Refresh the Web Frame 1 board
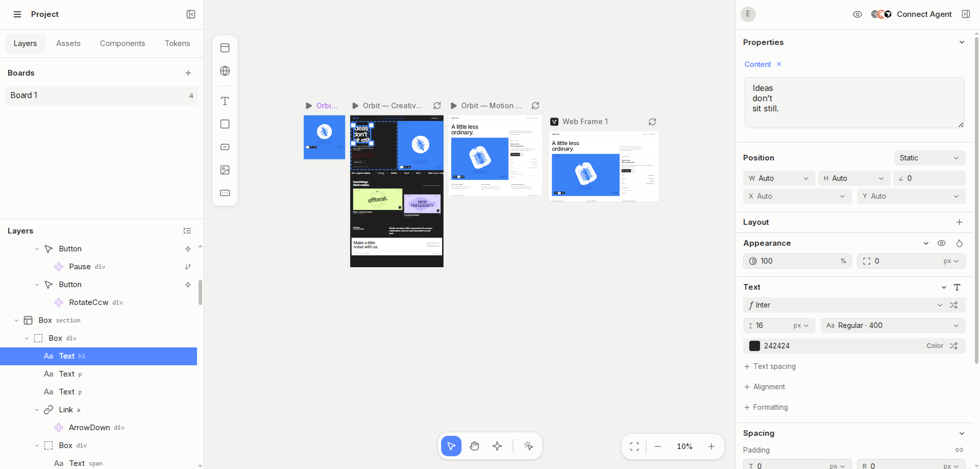The width and height of the screenshot is (980, 469). (x=652, y=122)
